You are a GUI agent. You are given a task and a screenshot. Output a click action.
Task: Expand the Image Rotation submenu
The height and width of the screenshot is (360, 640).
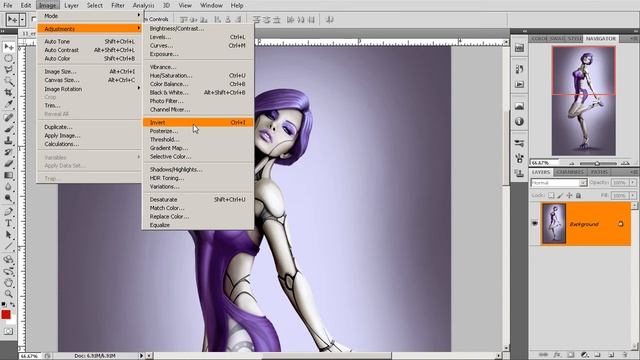[90, 89]
